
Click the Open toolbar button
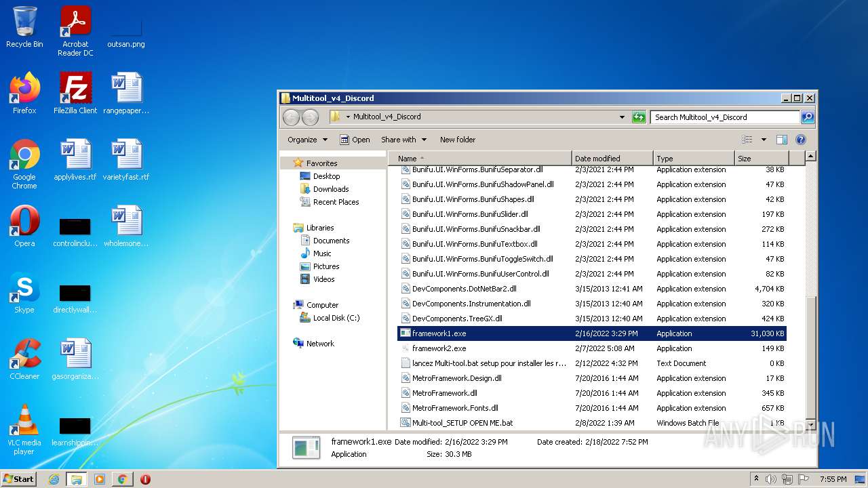(x=355, y=140)
